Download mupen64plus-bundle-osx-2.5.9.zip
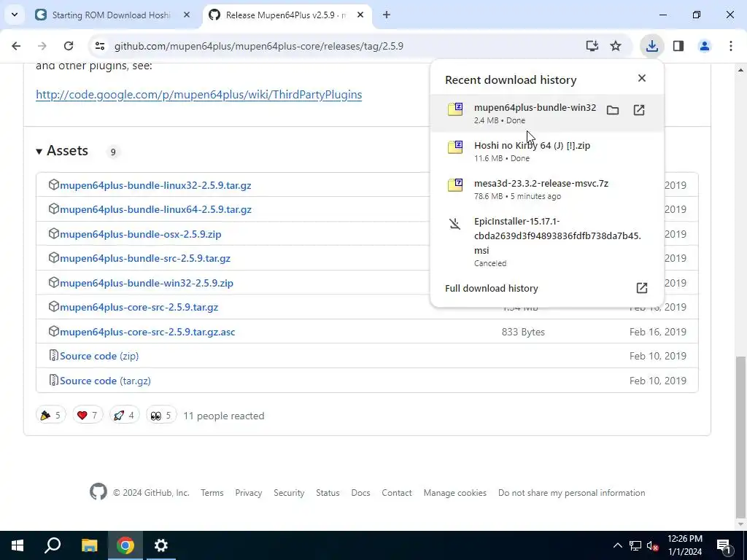Viewport: 747px width, 560px height. pyautogui.click(x=141, y=234)
